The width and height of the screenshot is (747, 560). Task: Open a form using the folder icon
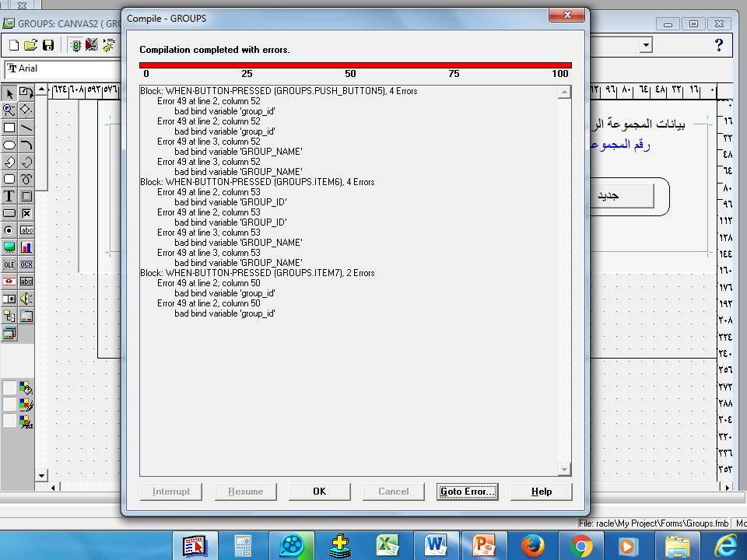coord(31,46)
